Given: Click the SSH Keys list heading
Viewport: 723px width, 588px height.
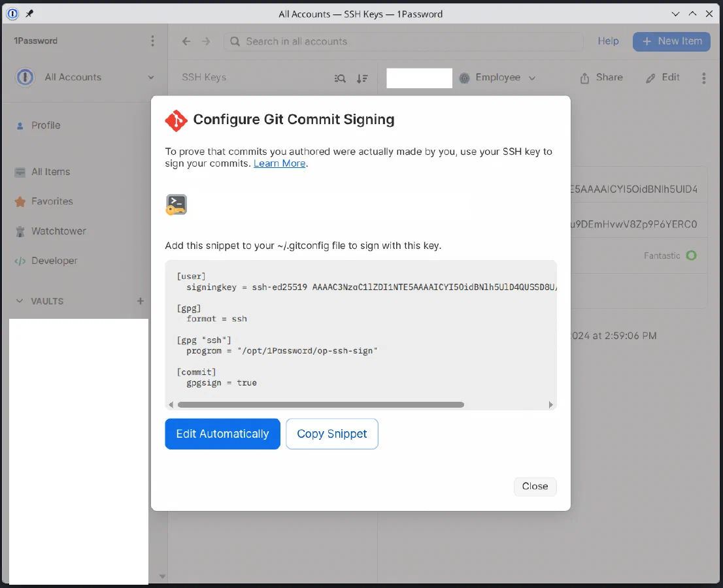Looking at the screenshot, I should point(204,77).
